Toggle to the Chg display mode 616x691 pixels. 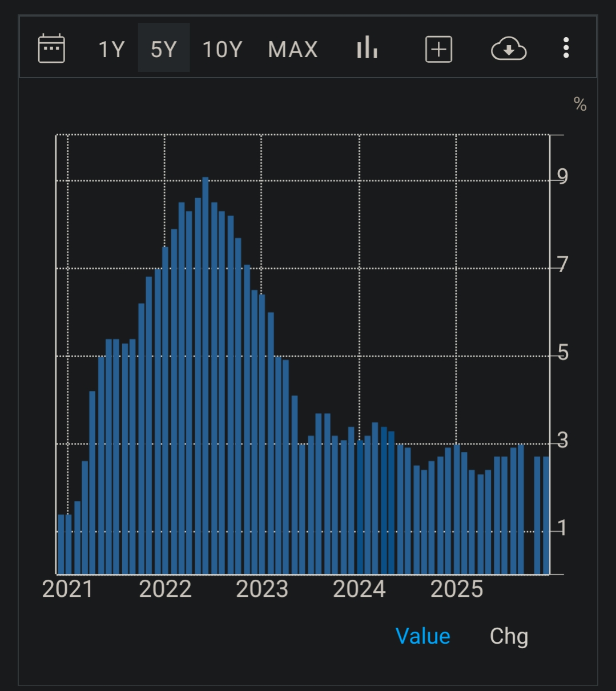[509, 636]
